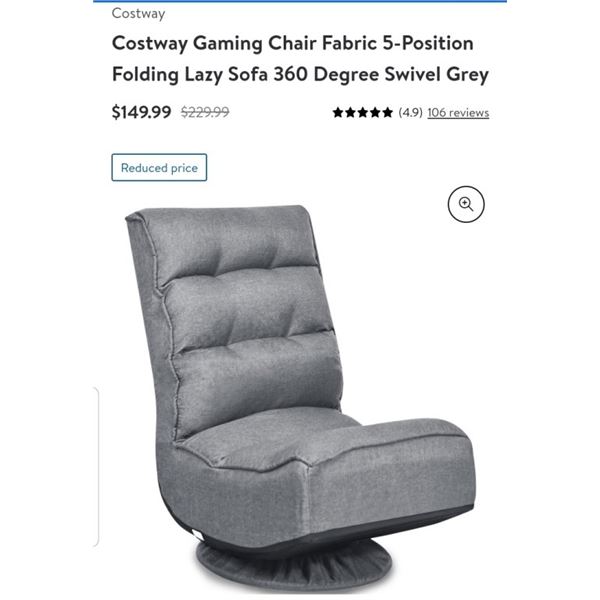This screenshot has width=600, height=600.
Task: Click the crossed-out $229.99 price
Action: (205, 112)
